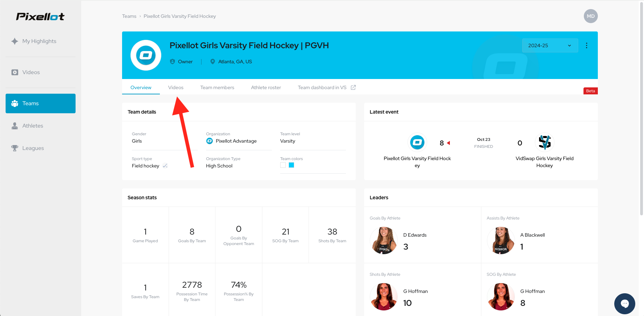The width and height of the screenshot is (644, 316).
Task: Open the 2024-25 season dropdown
Action: 550,45
